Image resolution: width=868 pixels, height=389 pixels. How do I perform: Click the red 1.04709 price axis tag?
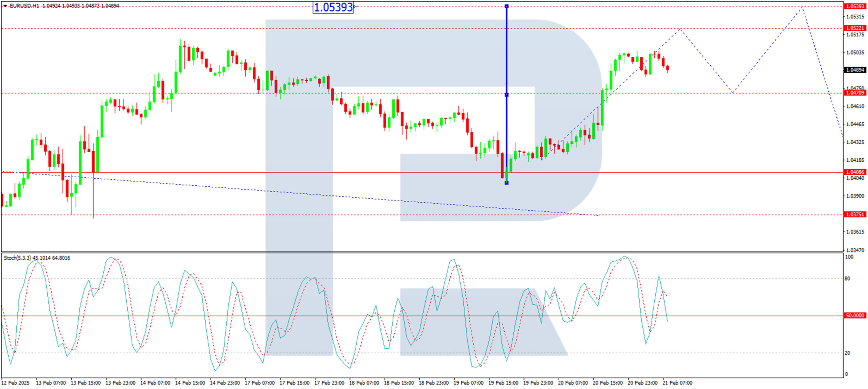[855, 93]
